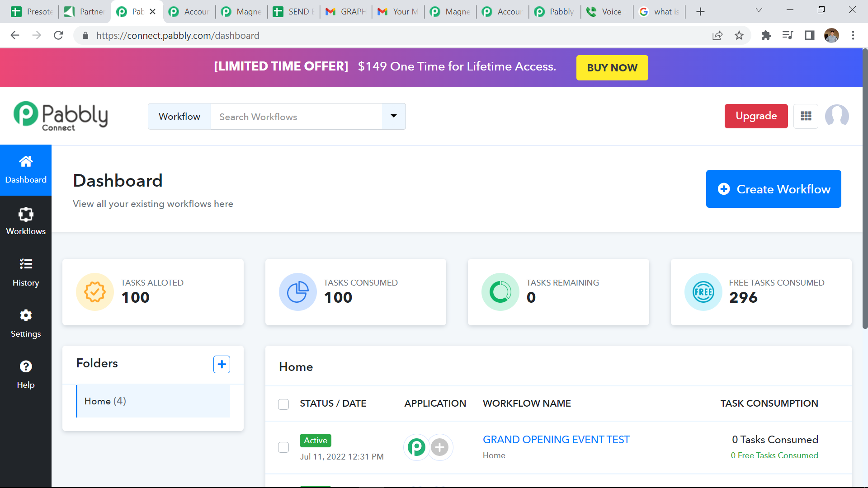
Task: Open the apps grid menu icon
Action: click(x=806, y=116)
